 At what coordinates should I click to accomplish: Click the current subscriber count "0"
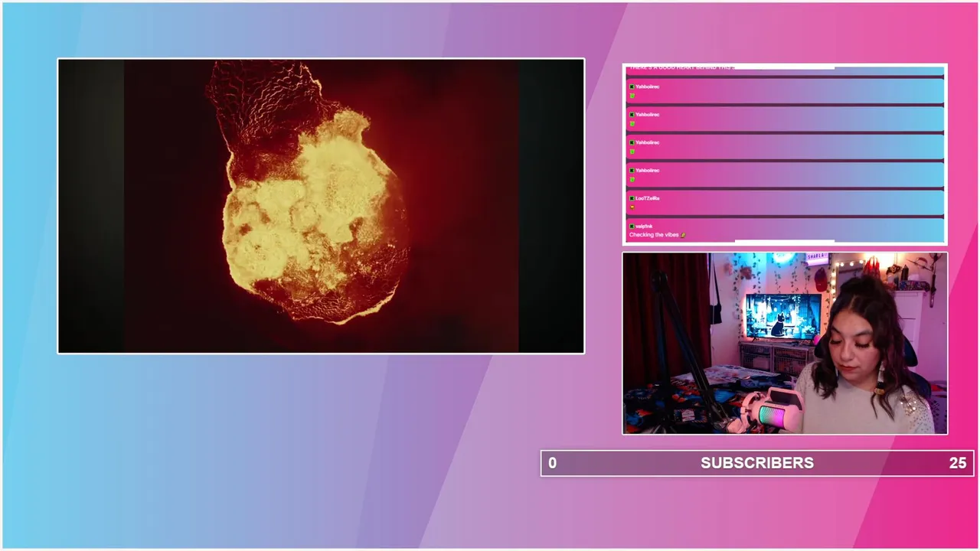pos(552,463)
